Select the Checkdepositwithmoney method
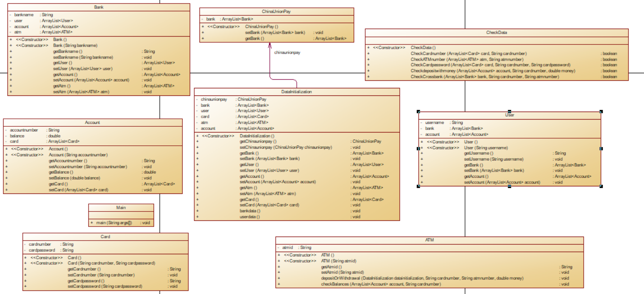The width and height of the screenshot is (644, 294). click(493, 71)
